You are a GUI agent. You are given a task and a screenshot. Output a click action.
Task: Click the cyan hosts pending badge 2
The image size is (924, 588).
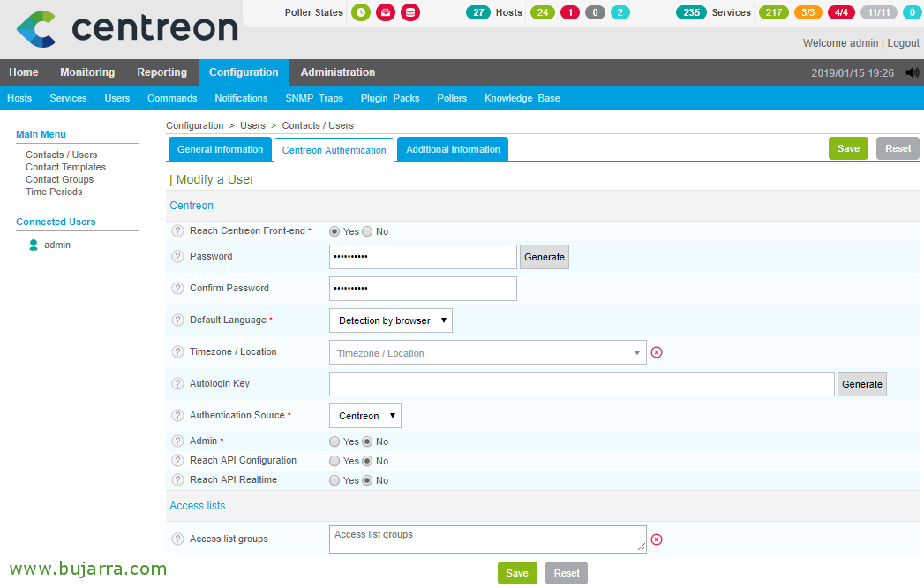click(620, 12)
